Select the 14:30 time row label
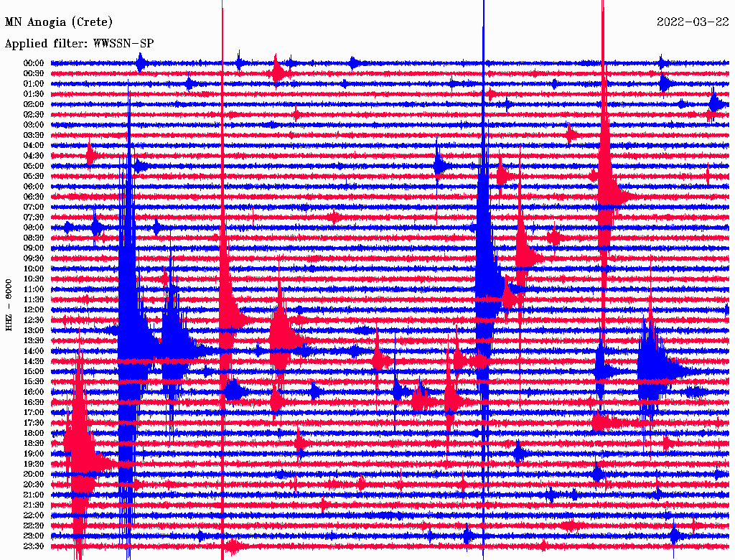The width and height of the screenshot is (735, 560). tap(34, 361)
